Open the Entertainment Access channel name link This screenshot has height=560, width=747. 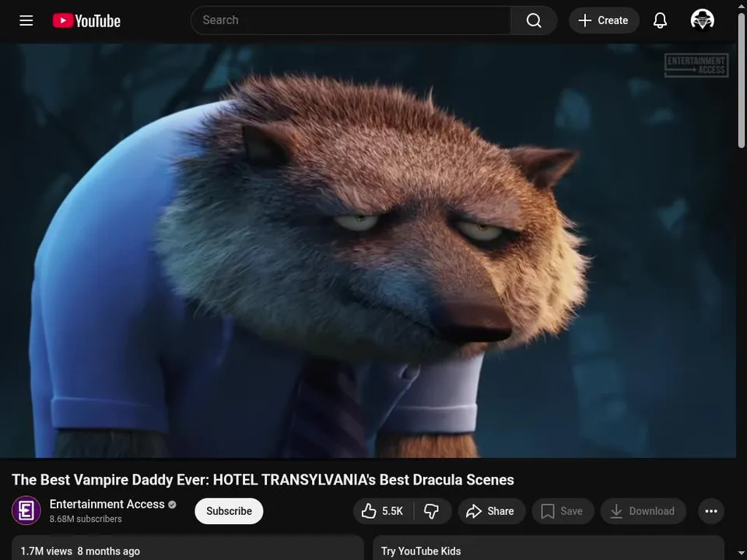[107, 504]
